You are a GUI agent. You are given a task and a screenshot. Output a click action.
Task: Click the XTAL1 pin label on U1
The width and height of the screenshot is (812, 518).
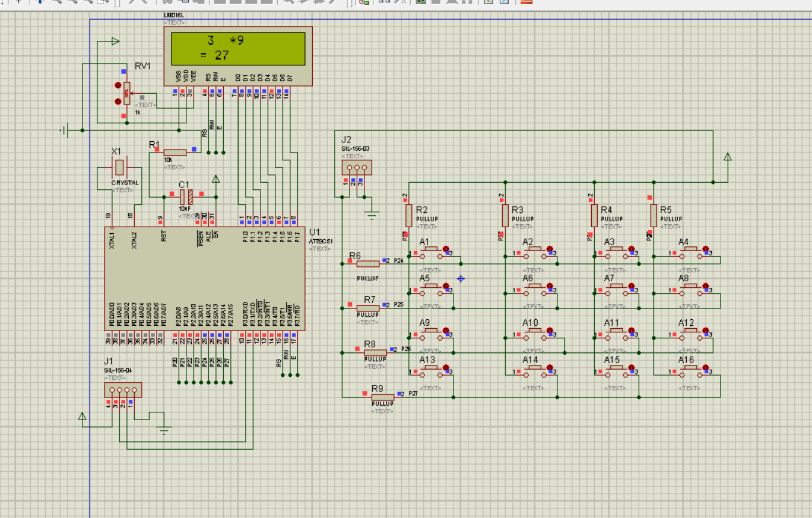[111, 240]
